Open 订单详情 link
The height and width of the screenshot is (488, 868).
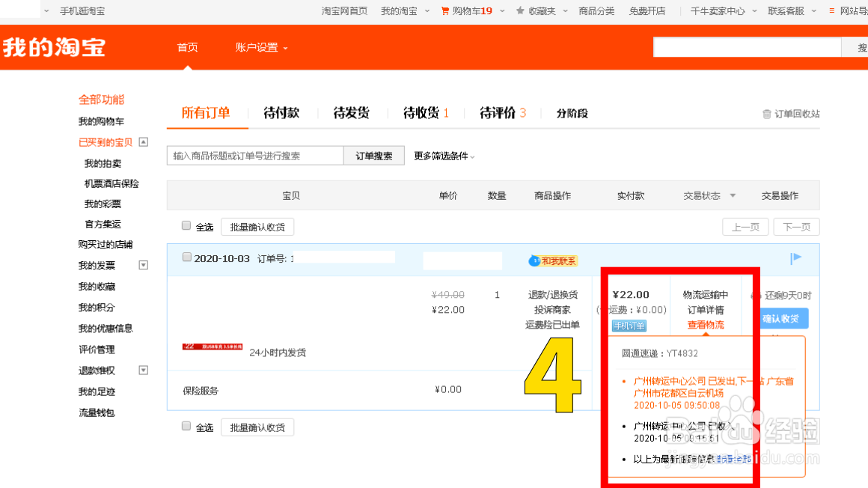706,310
